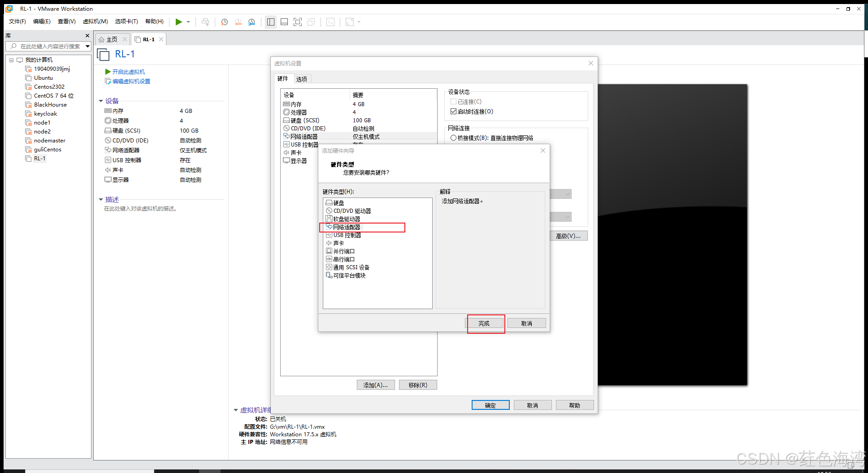Select the 桥接模式(B) radio button
Image resolution: width=868 pixels, height=473 pixels.
453,138
